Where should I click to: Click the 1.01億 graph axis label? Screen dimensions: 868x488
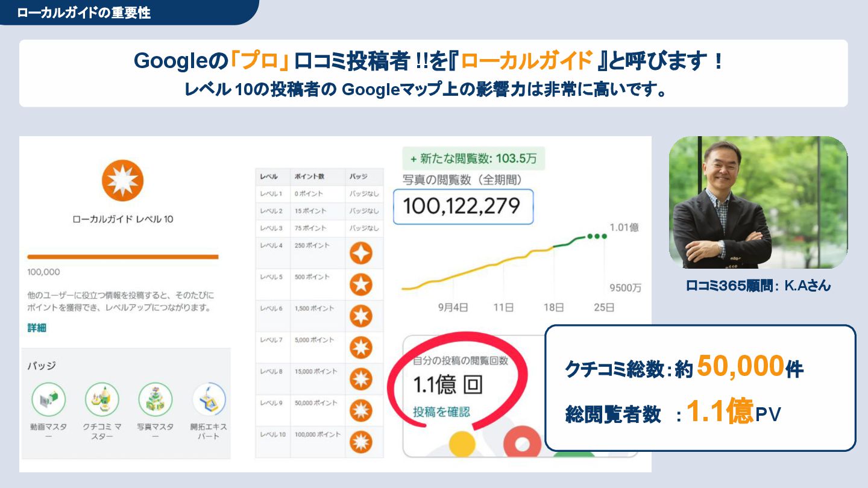pyautogui.click(x=624, y=228)
